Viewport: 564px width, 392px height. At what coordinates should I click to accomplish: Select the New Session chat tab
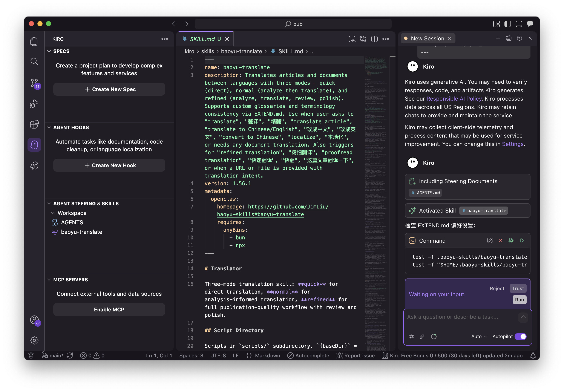coord(428,38)
